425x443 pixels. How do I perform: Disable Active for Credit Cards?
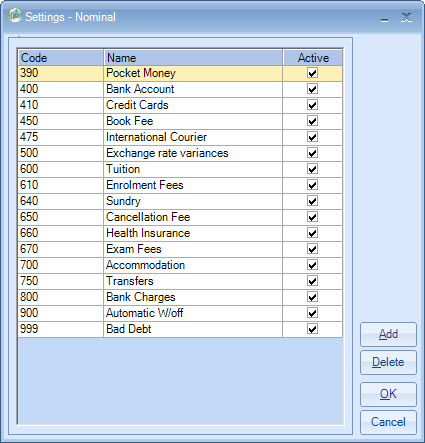pyautogui.click(x=312, y=105)
